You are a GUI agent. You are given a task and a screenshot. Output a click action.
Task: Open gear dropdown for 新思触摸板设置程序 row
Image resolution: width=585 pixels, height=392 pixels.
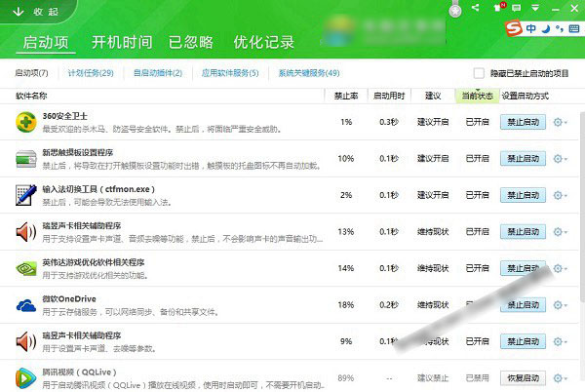click(x=561, y=159)
